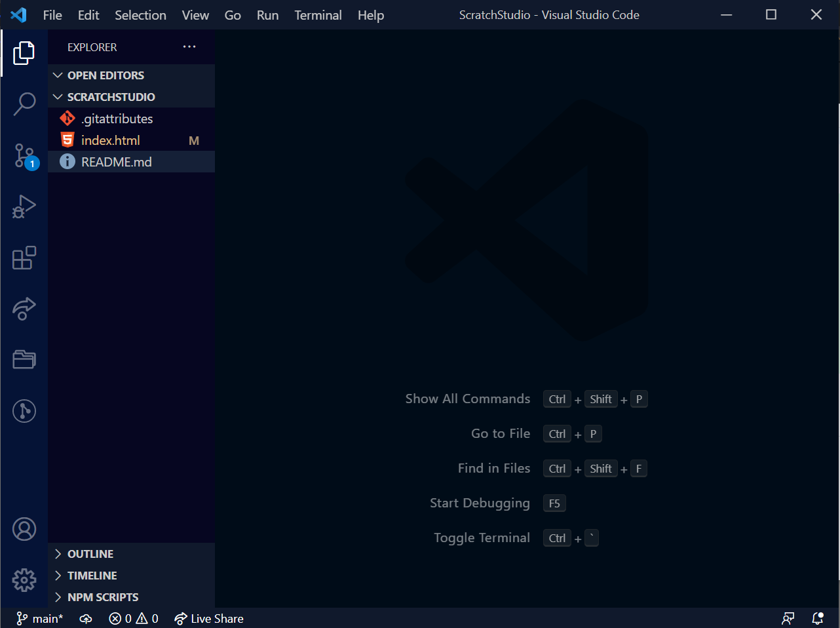Open the Help menu
Screen dimensions: 840x628
[x=371, y=15]
